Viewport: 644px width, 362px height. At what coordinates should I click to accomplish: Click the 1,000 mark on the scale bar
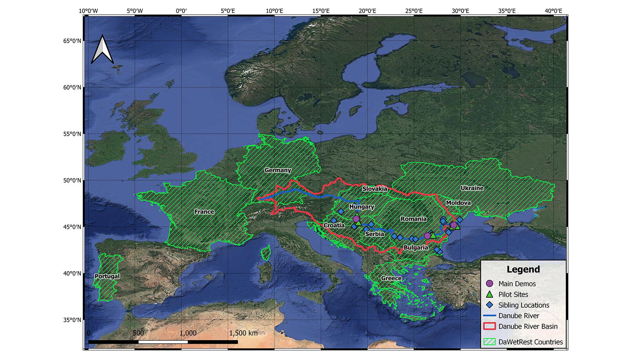[188, 333]
